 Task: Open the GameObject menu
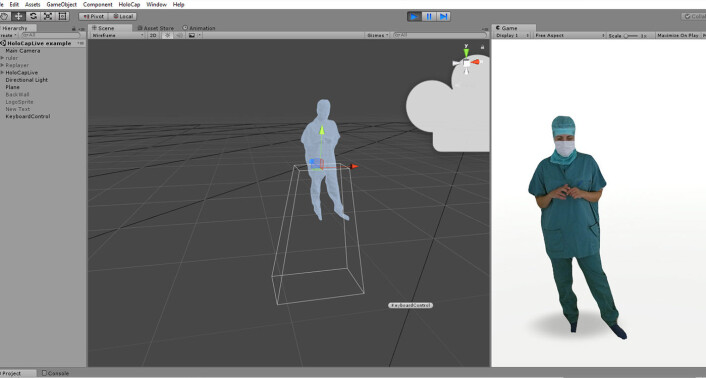point(62,4)
